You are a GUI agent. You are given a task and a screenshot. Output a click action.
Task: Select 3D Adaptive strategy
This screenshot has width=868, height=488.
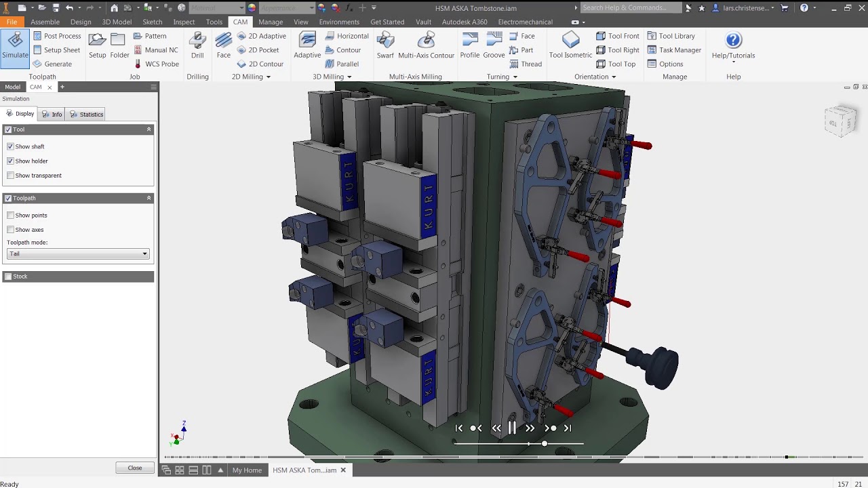pos(307,47)
